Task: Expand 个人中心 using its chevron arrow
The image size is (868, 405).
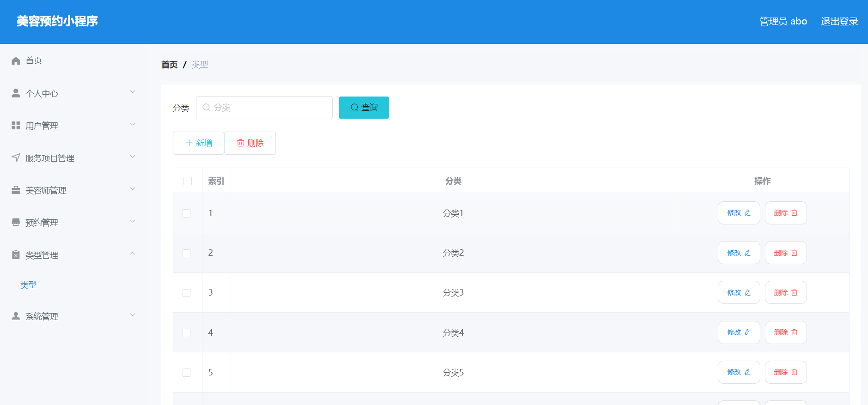Action: (133, 92)
